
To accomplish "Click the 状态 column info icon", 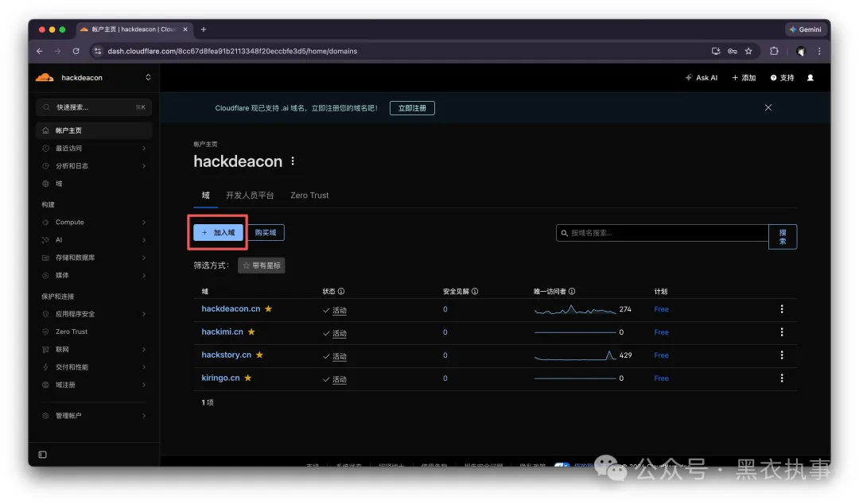I will (x=340, y=292).
